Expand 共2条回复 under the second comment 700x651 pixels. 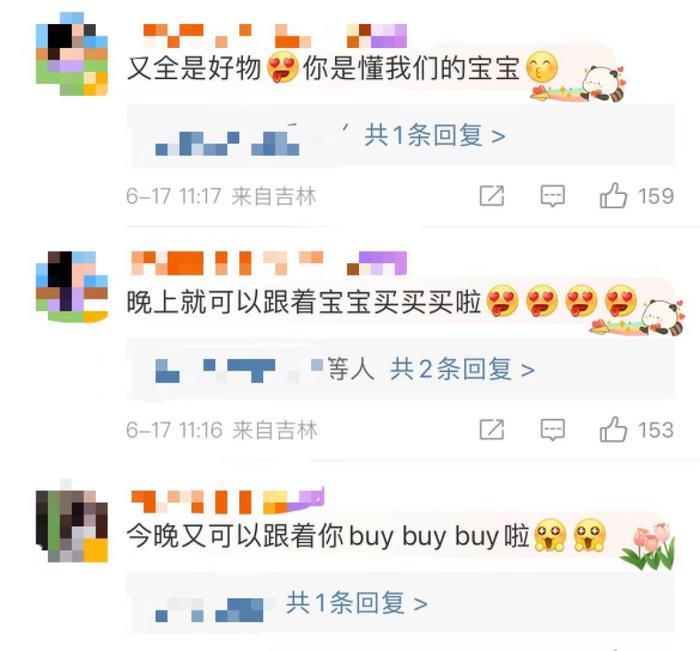pos(462,369)
